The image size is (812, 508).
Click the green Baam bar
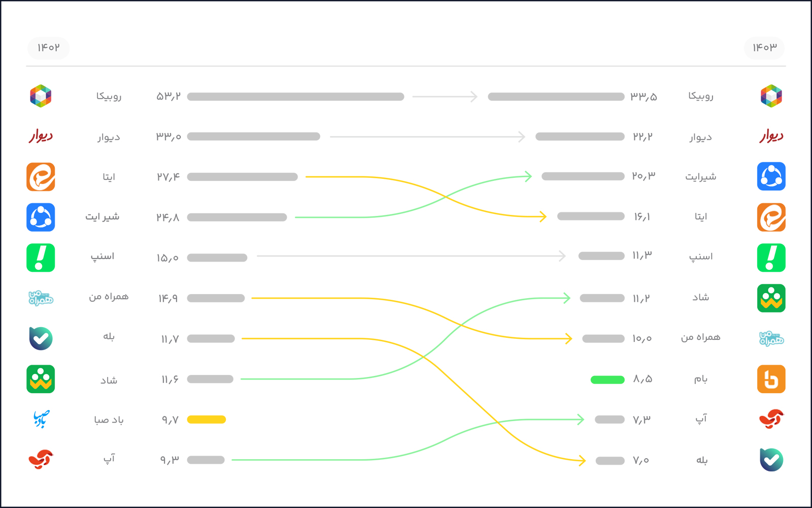tap(607, 379)
